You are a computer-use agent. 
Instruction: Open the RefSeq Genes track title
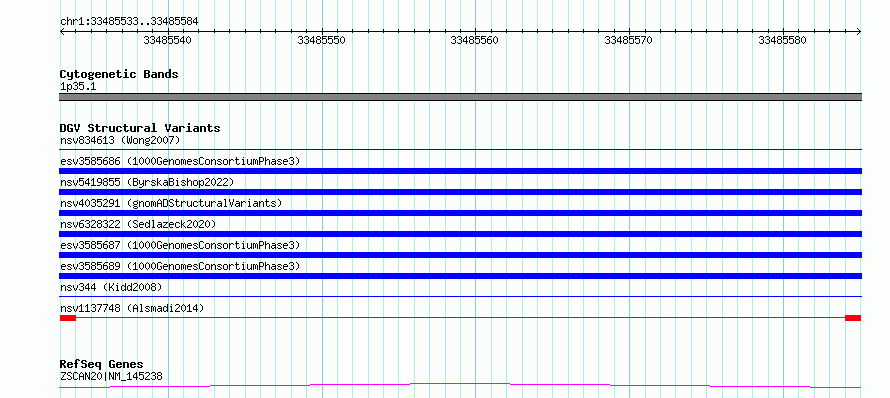(102, 364)
